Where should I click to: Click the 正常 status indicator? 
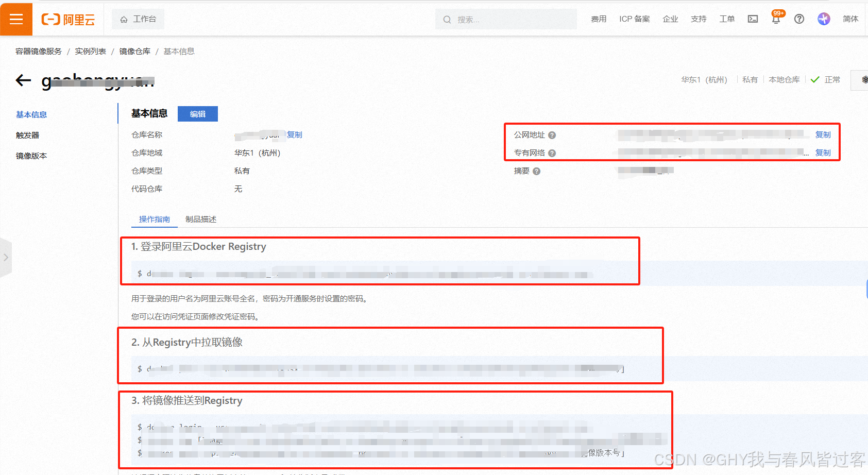[x=826, y=80]
